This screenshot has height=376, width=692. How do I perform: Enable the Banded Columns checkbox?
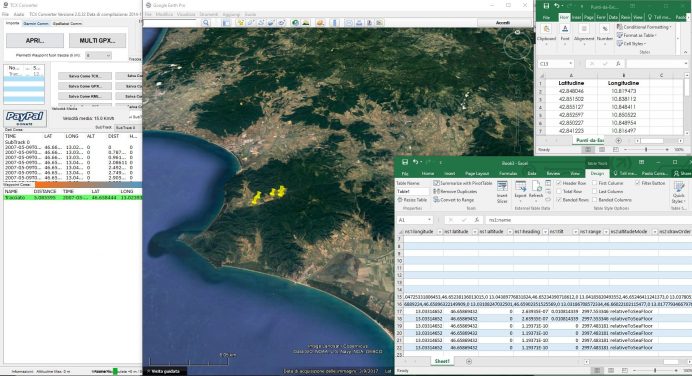pos(594,199)
